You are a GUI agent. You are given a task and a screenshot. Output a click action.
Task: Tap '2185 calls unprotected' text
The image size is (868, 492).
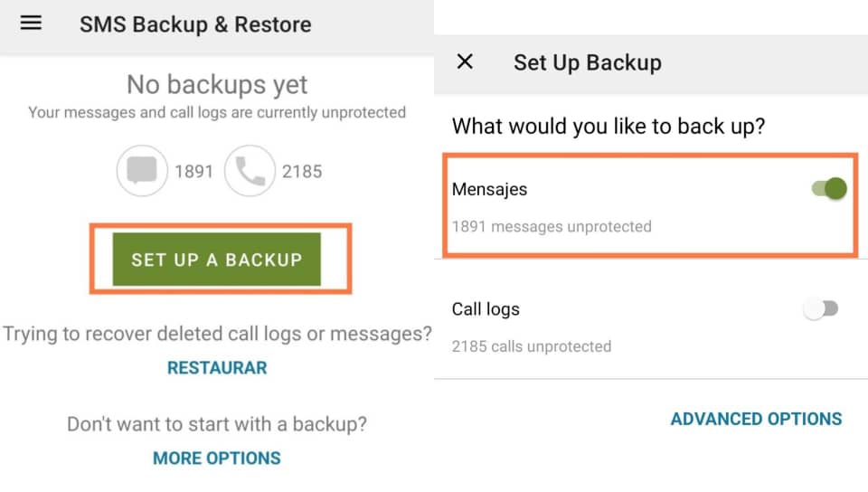coord(532,346)
